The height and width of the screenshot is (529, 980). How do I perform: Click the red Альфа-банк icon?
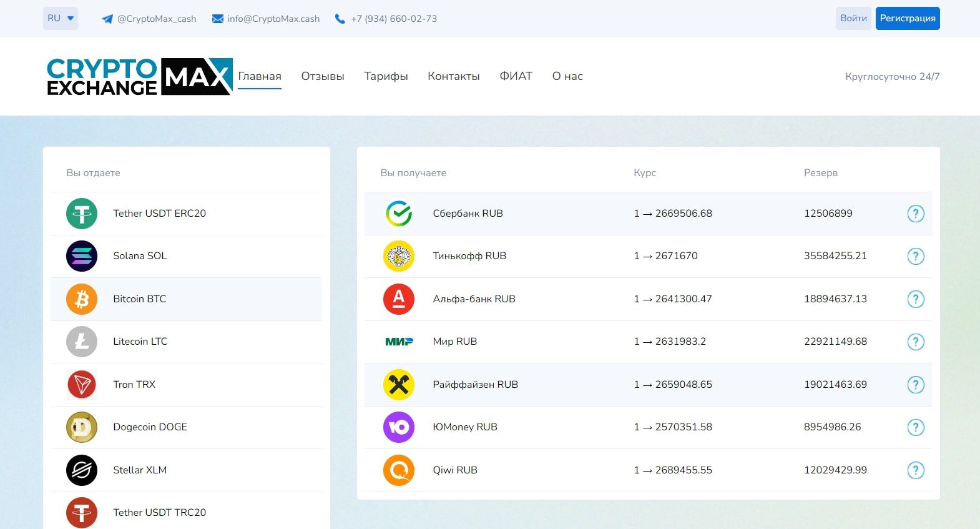click(x=399, y=299)
